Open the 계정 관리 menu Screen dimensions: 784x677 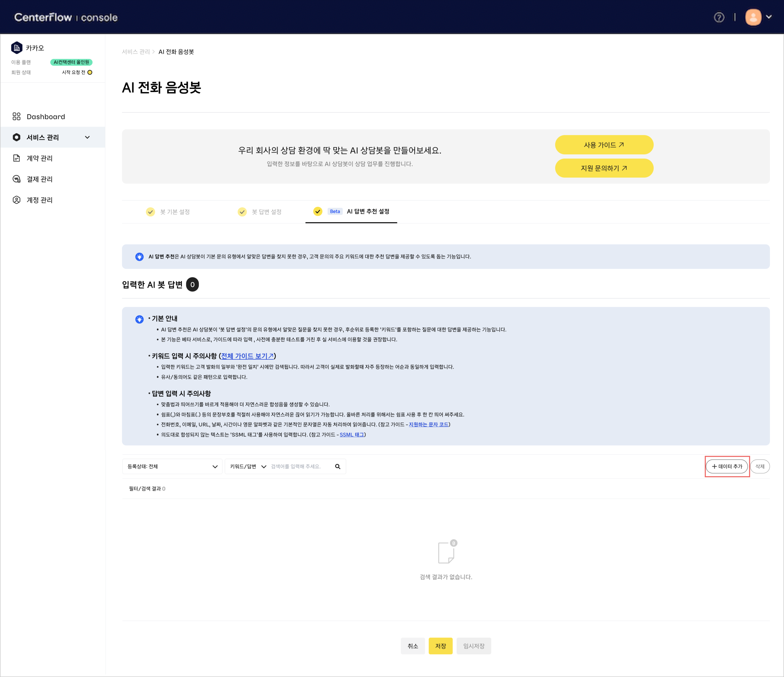pos(53,200)
